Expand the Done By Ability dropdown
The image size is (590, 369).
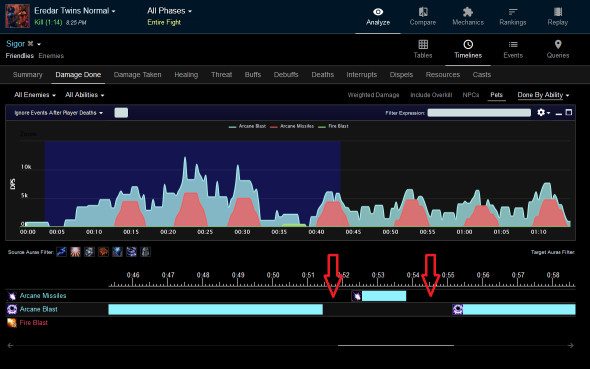[x=543, y=95]
